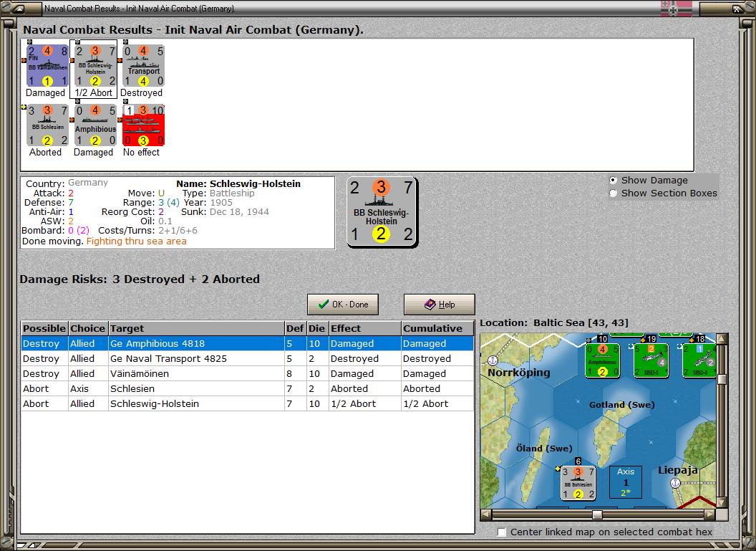Click the Liepaja port anchor icon
Screen dimensions: 756x551
tap(676, 482)
